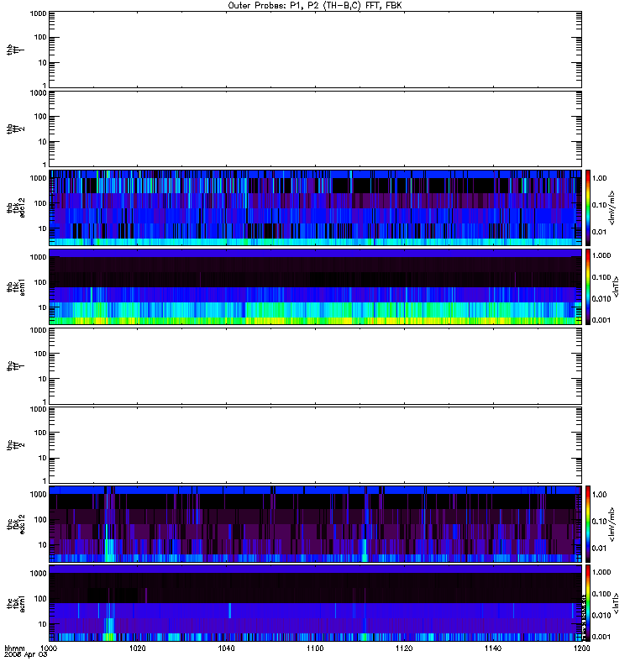Click the '1200' time axis tick label
This screenshot has height=672, width=630.
pos(581,648)
